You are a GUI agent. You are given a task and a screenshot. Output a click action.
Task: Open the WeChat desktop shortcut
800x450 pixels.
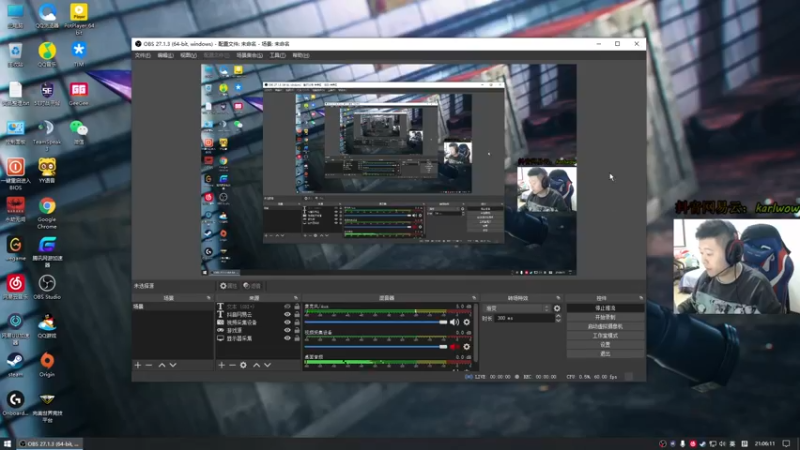[x=79, y=132]
